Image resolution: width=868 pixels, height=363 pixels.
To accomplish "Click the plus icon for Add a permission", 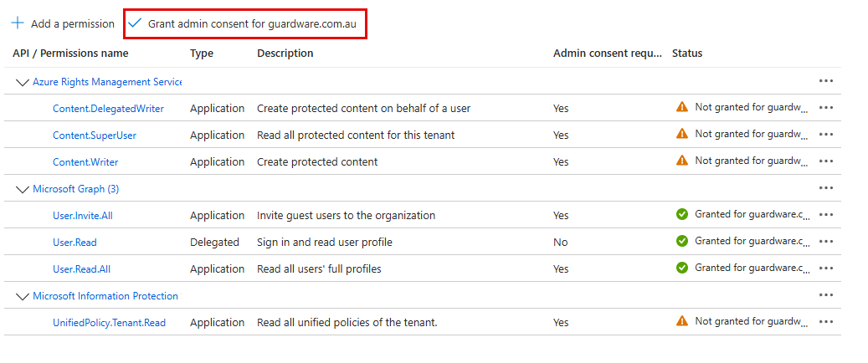I will [18, 23].
